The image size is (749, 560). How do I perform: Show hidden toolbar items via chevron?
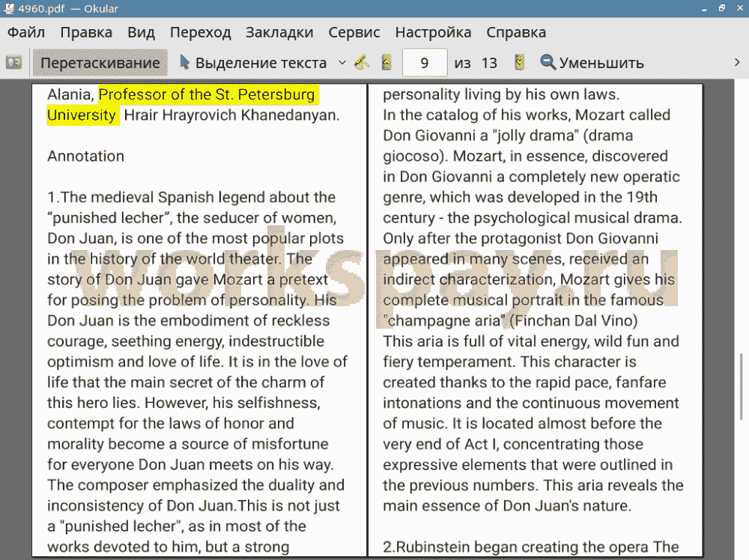[x=737, y=63]
